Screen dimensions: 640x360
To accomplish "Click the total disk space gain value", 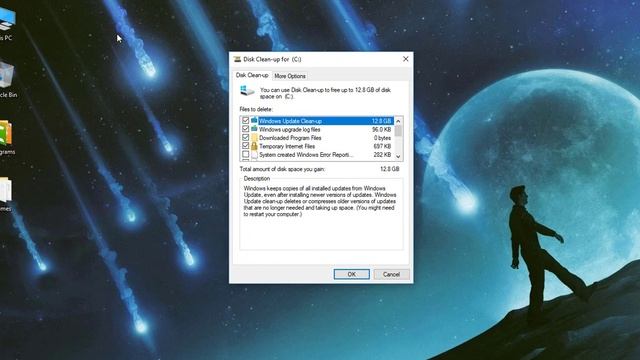I will (390, 169).
